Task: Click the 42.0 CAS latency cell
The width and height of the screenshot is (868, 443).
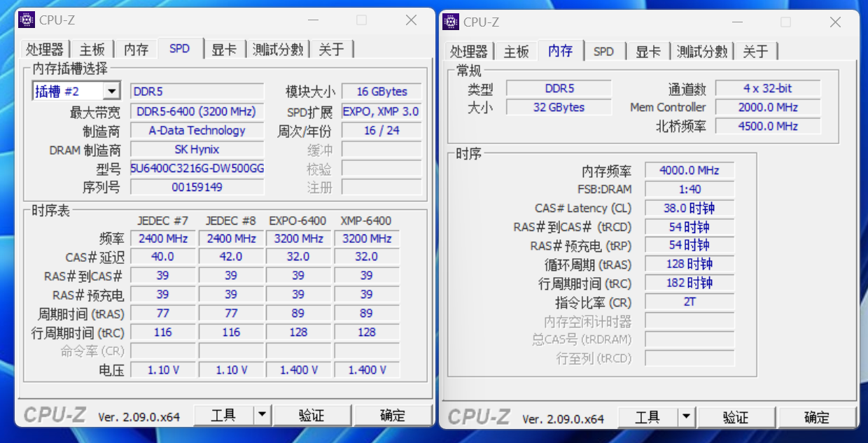Action: tap(231, 257)
